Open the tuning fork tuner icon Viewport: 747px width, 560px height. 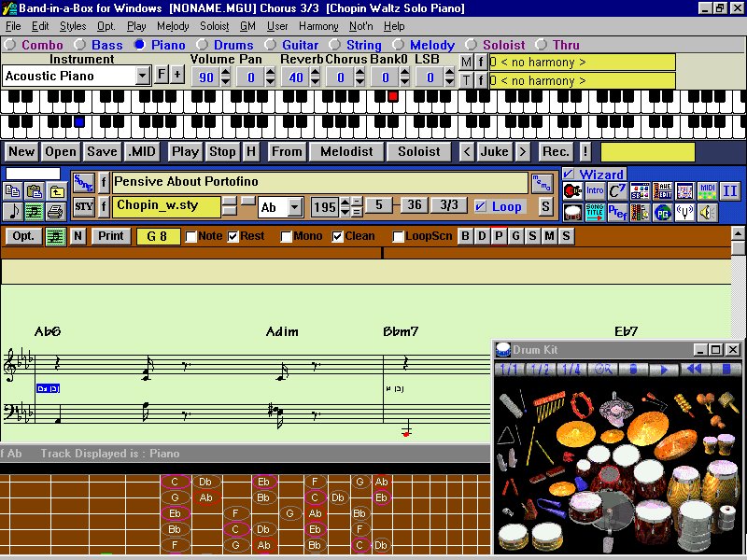point(684,213)
